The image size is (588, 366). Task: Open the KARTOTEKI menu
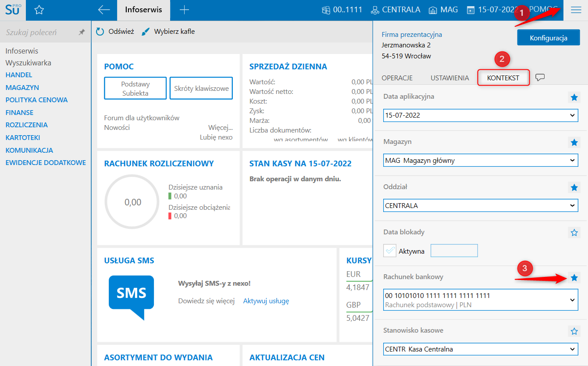23,138
